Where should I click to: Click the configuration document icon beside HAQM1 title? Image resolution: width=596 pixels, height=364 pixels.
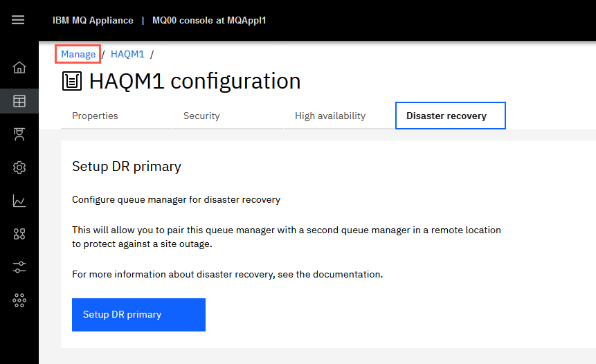pyautogui.click(x=72, y=81)
